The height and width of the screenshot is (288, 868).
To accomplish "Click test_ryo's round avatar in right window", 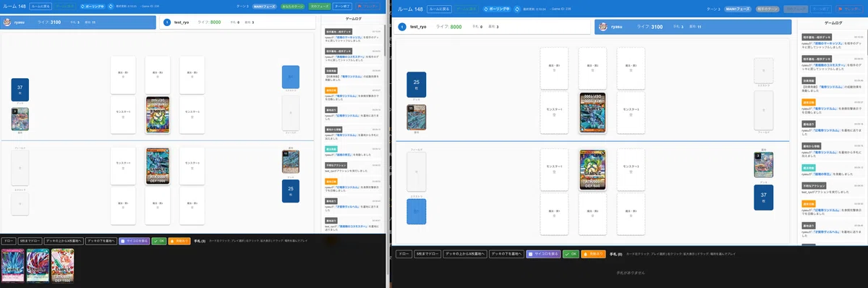I will [401, 26].
